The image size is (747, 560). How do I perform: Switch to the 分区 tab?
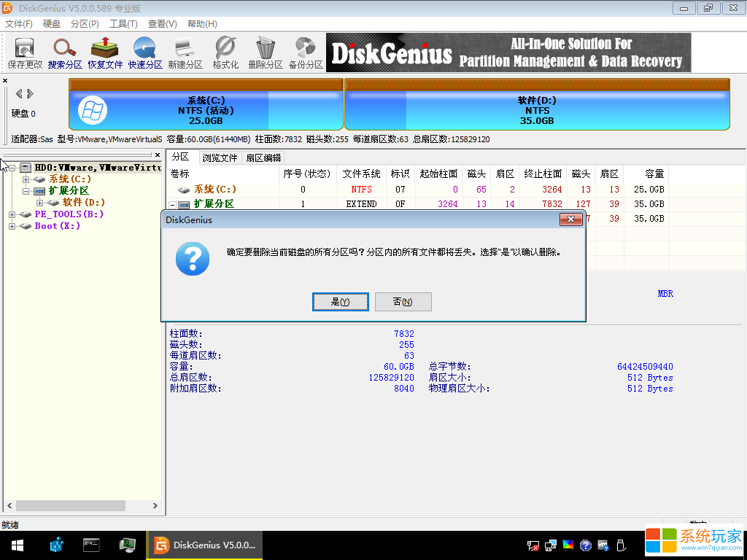(x=181, y=157)
